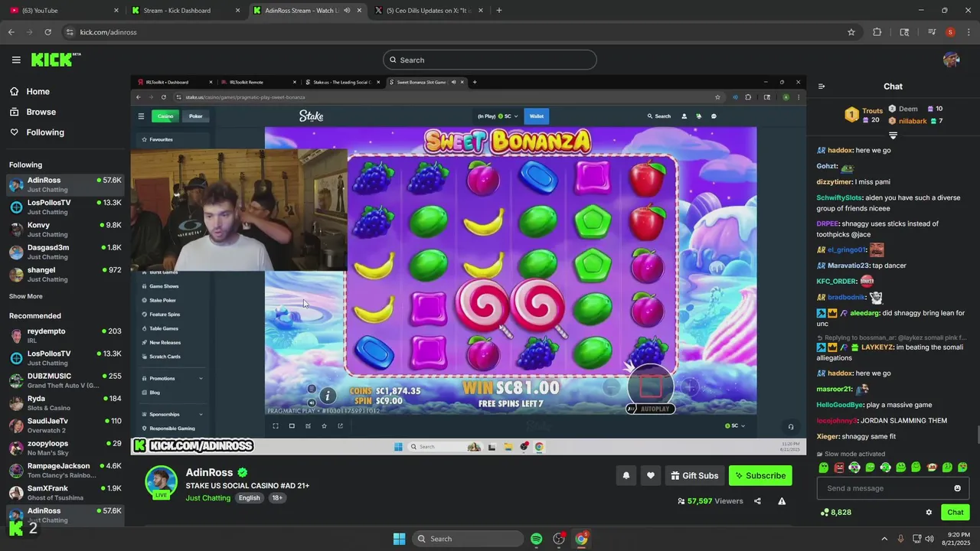
Task: Open RampageJackson recommended channel
Action: 65,470
